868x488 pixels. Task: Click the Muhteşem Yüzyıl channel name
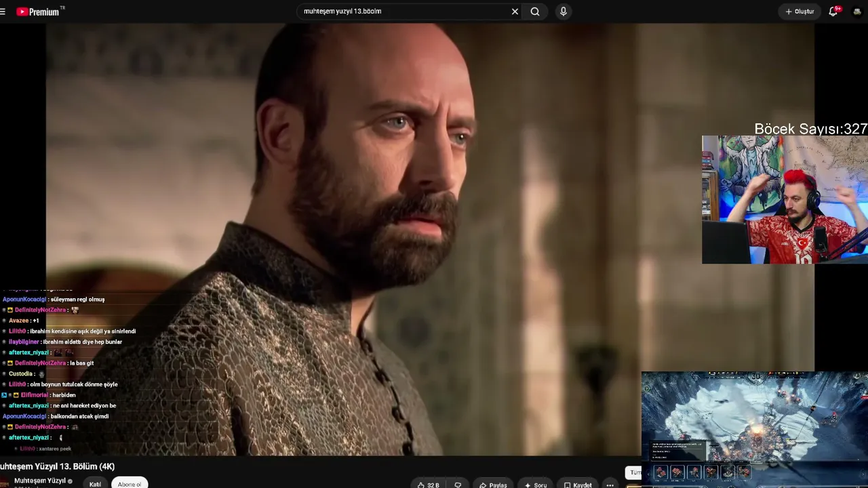[x=40, y=481]
